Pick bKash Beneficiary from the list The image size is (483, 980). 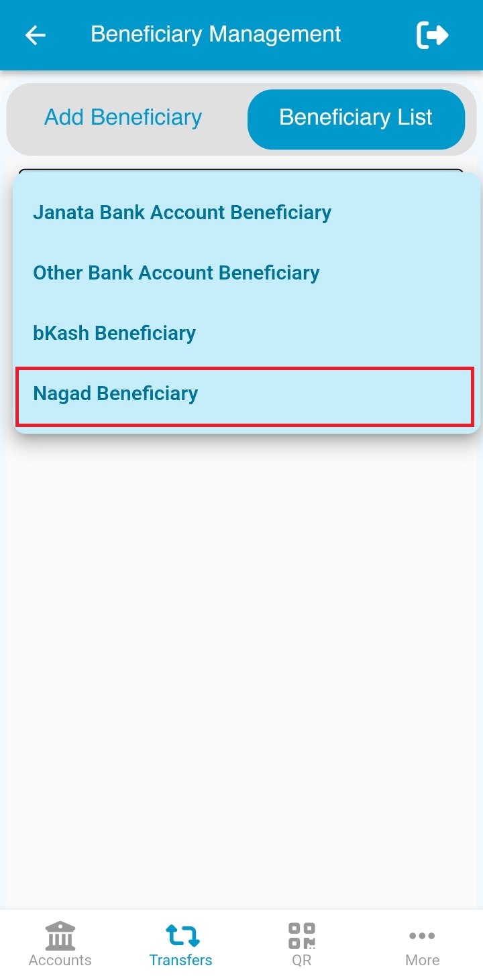115,333
